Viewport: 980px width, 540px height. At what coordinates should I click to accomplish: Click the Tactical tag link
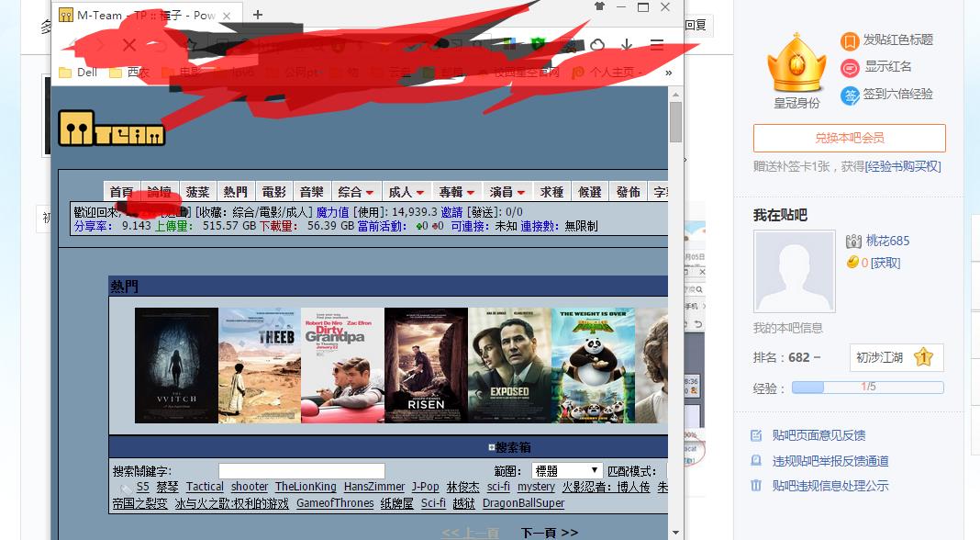pyautogui.click(x=205, y=487)
